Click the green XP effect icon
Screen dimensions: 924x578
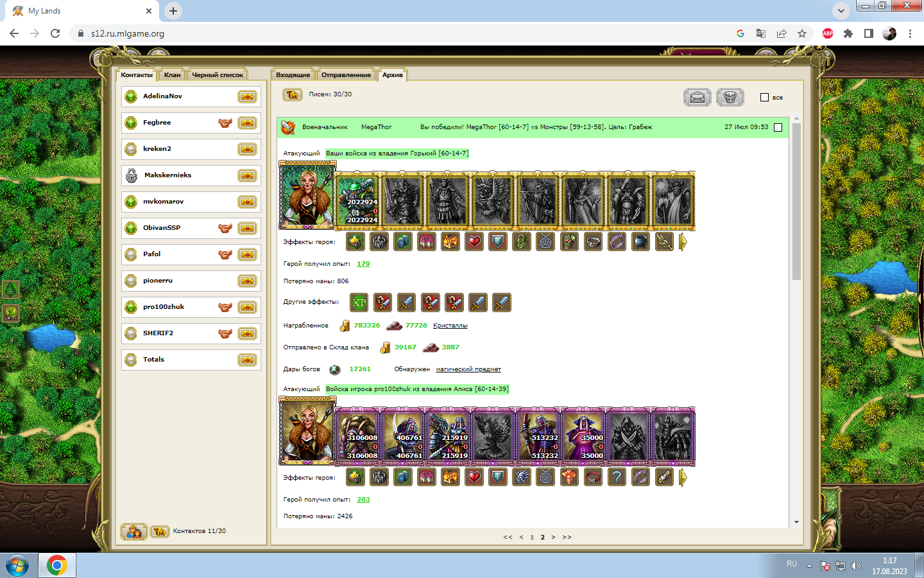359,302
